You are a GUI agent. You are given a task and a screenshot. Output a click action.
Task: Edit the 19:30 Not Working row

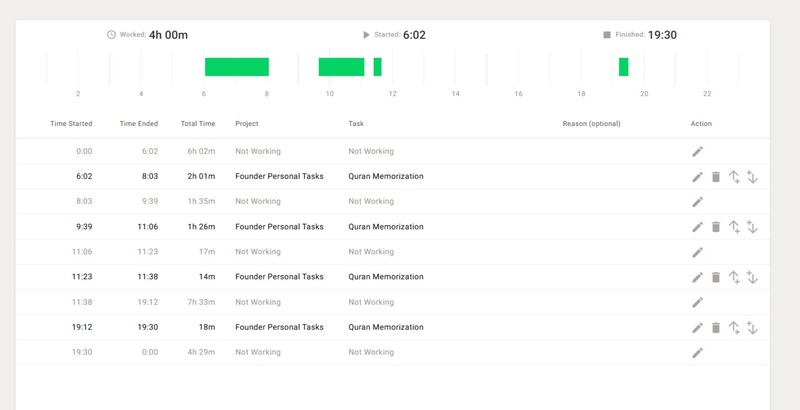[697, 352]
